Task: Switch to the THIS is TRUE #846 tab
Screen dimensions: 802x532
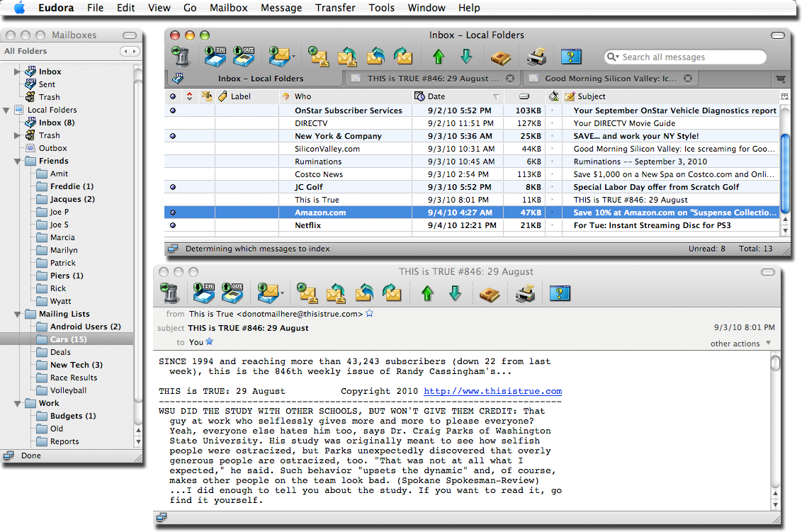Action: (432, 78)
